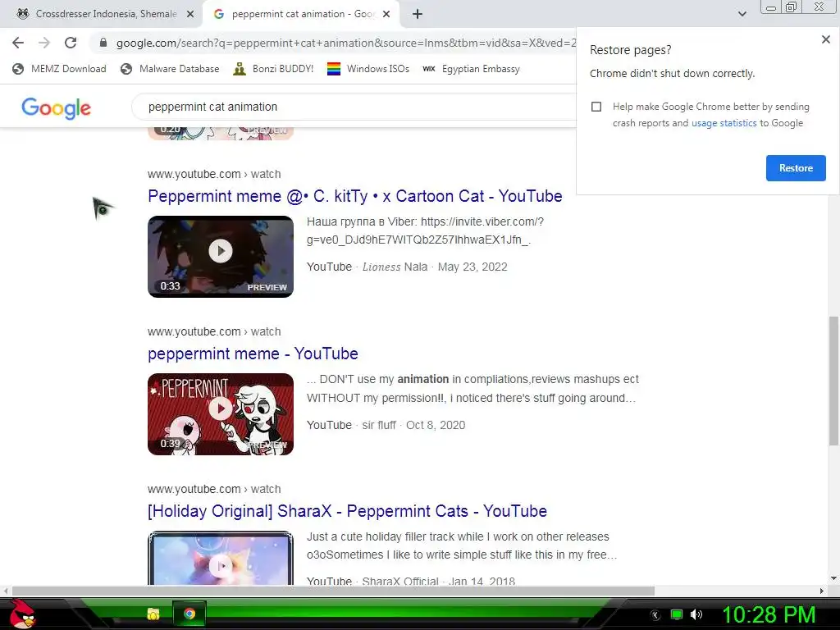Show hidden tray icons arrow

point(655,615)
